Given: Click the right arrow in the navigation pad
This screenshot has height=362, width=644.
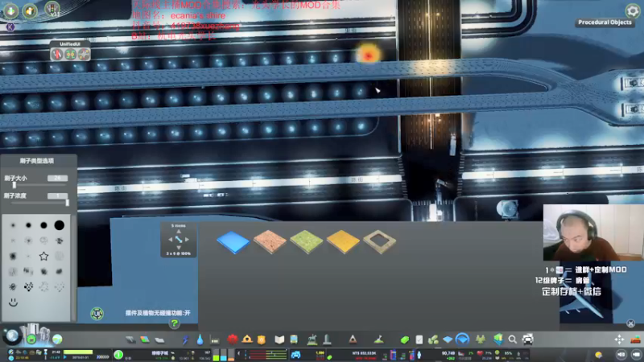Looking at the screenshot, I should point(187,239).
